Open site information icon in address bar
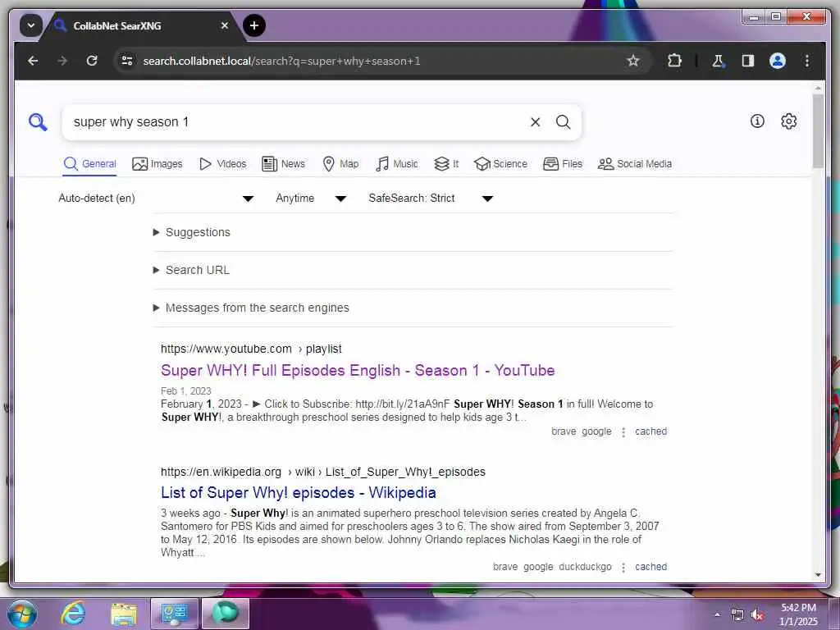The height and width of the screenshot is (630, 840). (x=127, y=61)
